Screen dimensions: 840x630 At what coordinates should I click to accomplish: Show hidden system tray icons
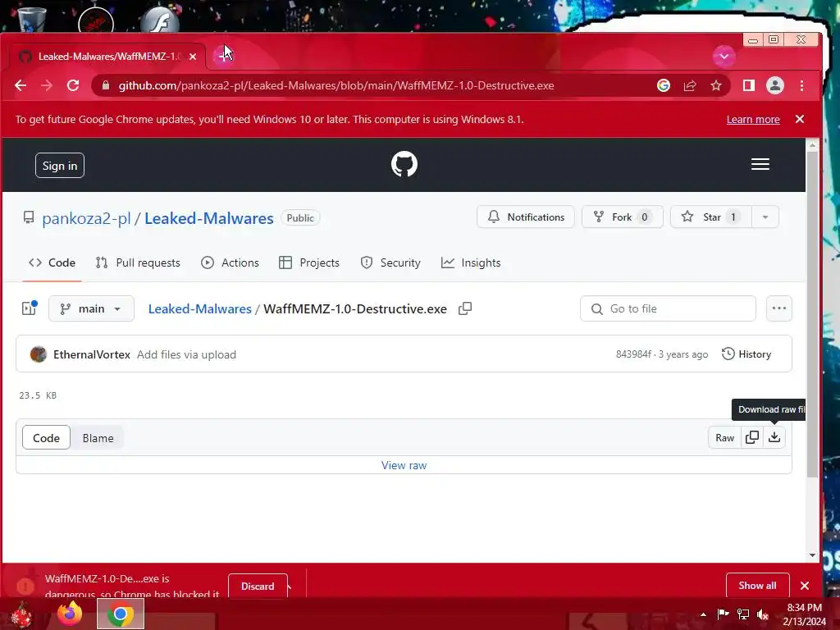pos(703,614)
